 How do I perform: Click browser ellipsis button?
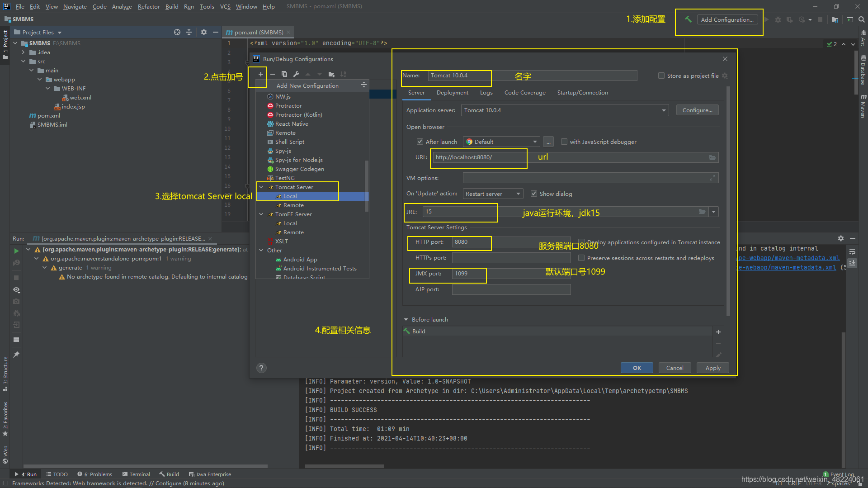548,142
